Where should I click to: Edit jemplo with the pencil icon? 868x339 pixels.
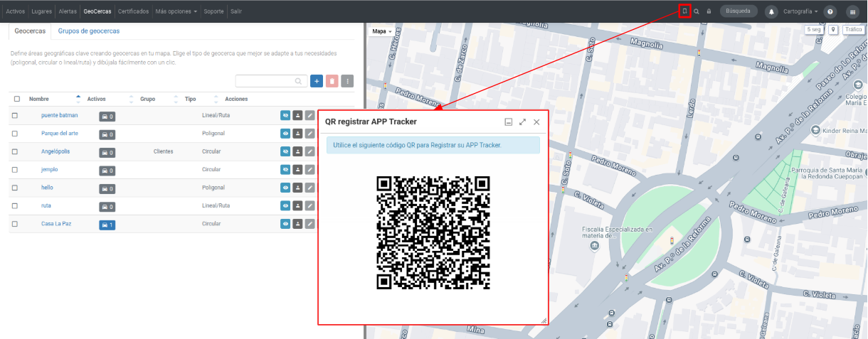[309, 169]
